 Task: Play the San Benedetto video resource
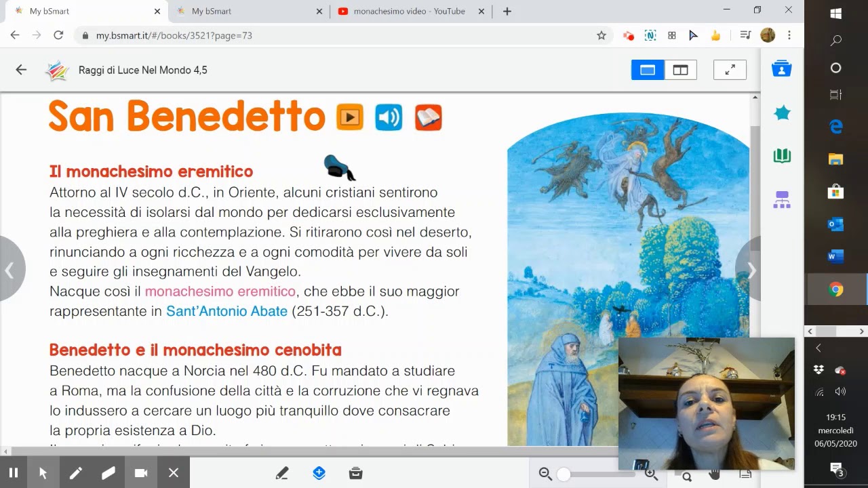coord(350,117)
